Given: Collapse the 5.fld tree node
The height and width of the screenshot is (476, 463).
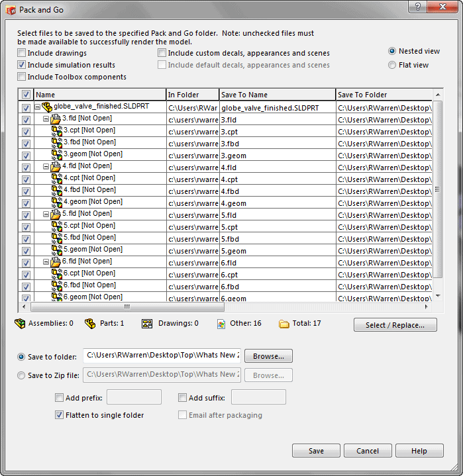Looking at the screenshot, I should 46,214.
